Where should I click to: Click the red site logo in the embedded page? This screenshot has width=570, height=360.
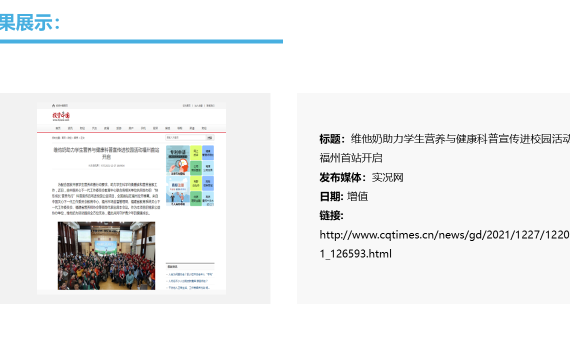[61, 116]
